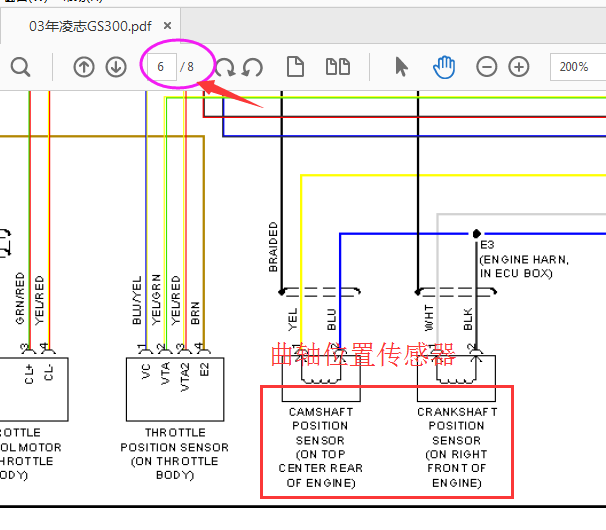Click the WHT wire label
606x530 pixels.
pos(429,317)
